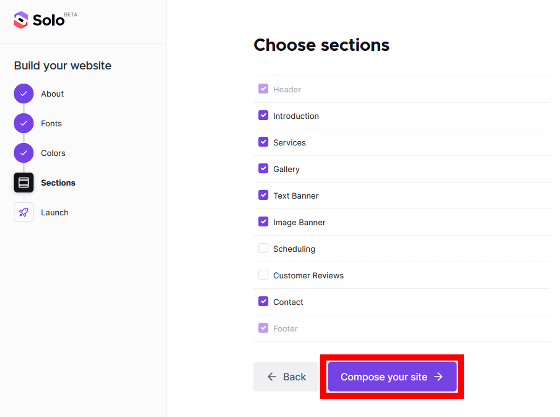Toggle off the Text Banner checkbox
The width and height of the screenshot is (560, 417).
coord(263,195)
